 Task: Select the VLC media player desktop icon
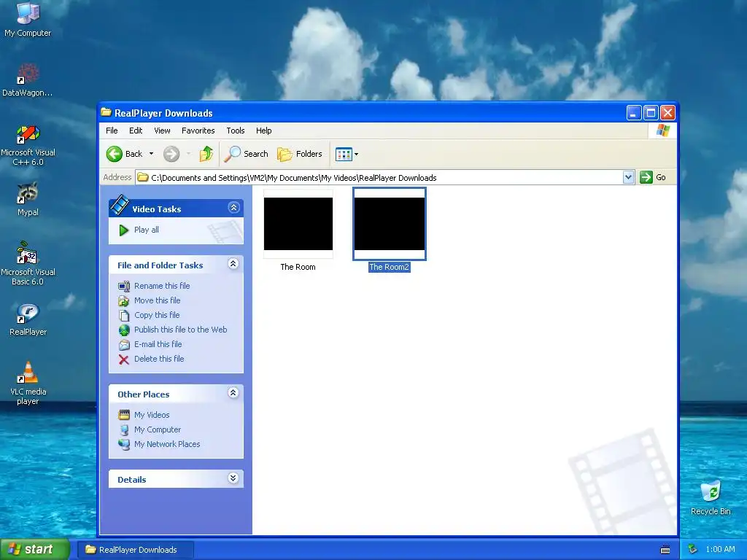click(x=28, y=384)
